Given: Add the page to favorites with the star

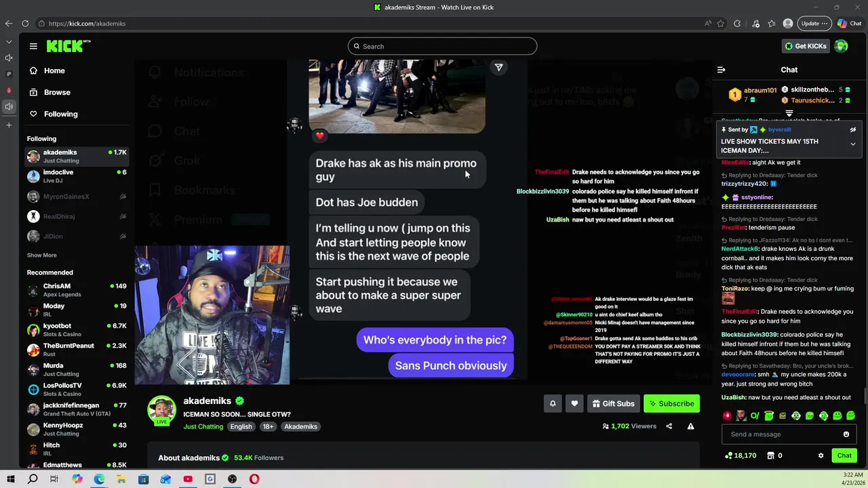Looking at the screenshot, I should pyautogui.click(x=721, y=23).
